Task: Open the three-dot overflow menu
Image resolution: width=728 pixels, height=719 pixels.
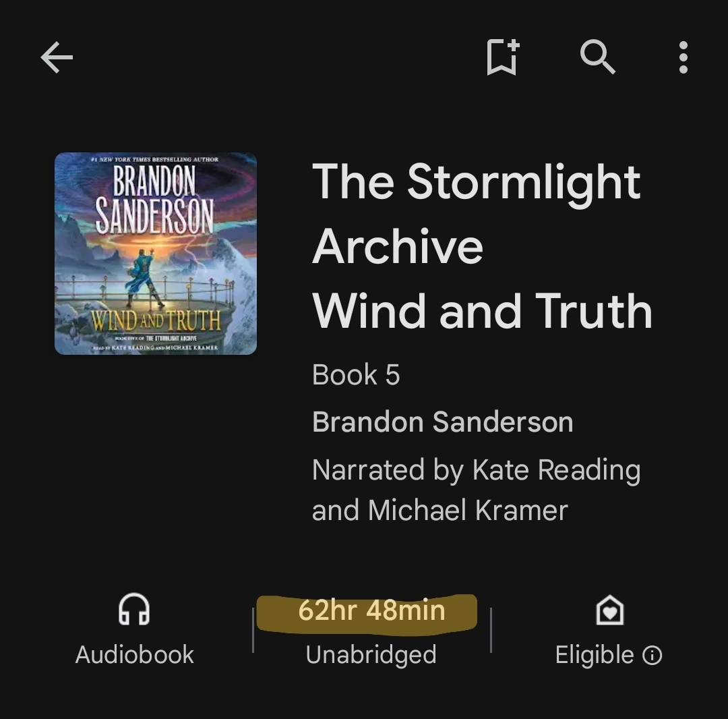Action: click(x=683, y=57)
